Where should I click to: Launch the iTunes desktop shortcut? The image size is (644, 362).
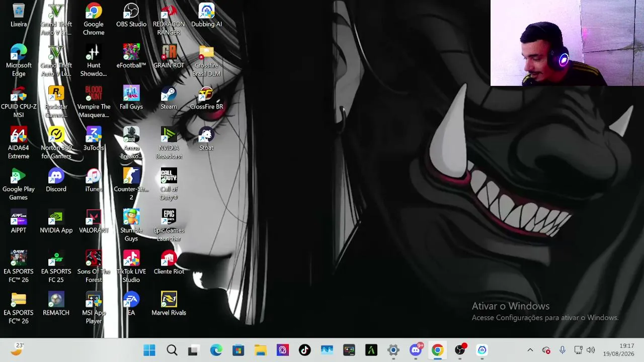94,180
